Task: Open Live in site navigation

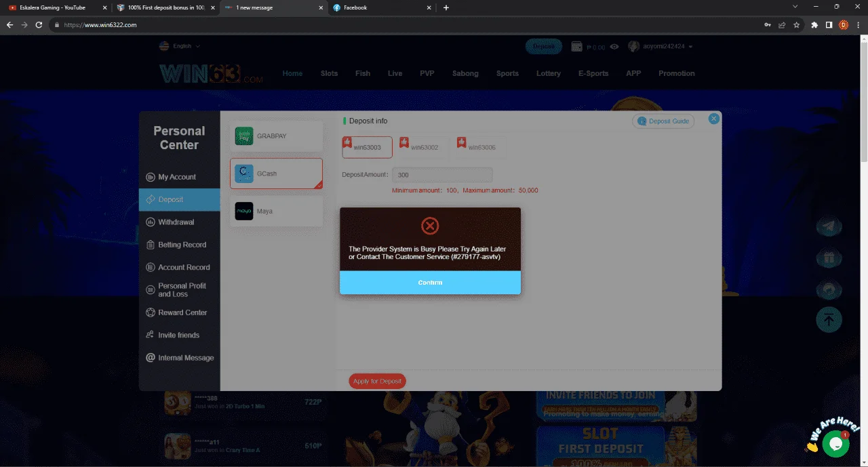Action: (x=395, y=73)
